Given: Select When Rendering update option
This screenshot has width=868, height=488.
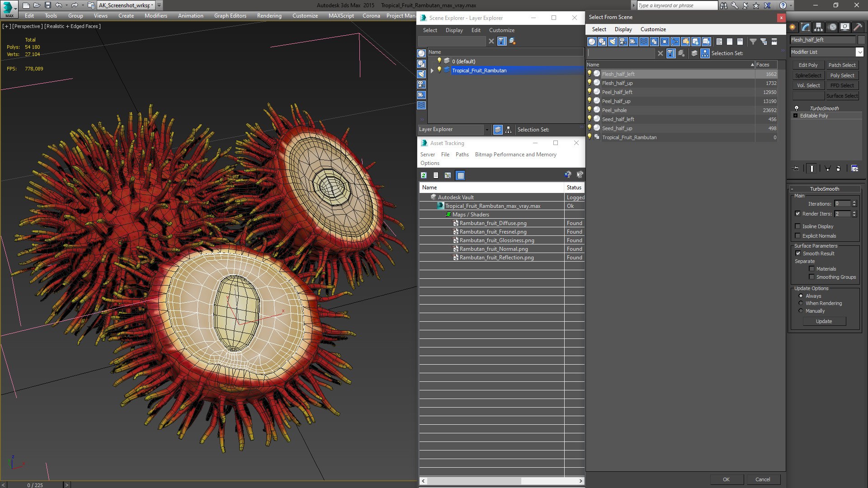Looking at the screenshot, I should [x=801, y=303].
